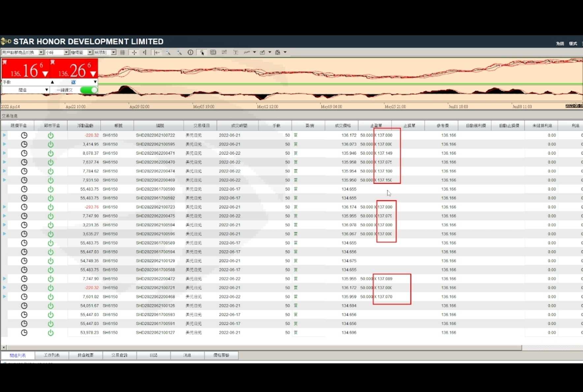The image size is (583, 392).
Task: Select the crosshair cursor tool
Action: tap(134, 52)
